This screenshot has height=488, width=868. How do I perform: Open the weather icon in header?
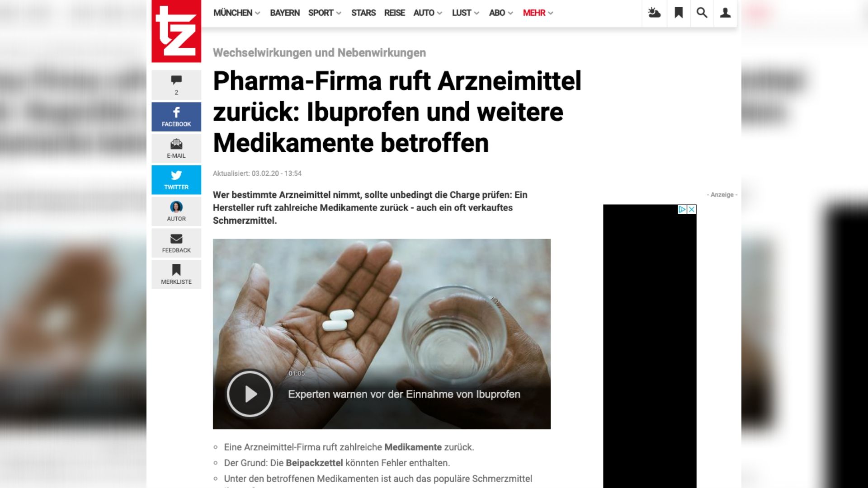pyautogui.click(x=654, y=13)
